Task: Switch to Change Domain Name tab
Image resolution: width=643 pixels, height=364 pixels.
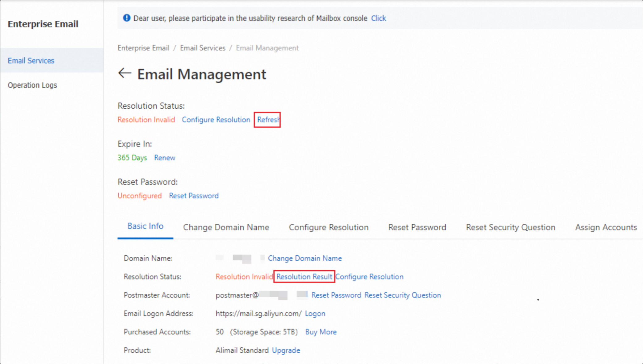Action: [226, 227]
